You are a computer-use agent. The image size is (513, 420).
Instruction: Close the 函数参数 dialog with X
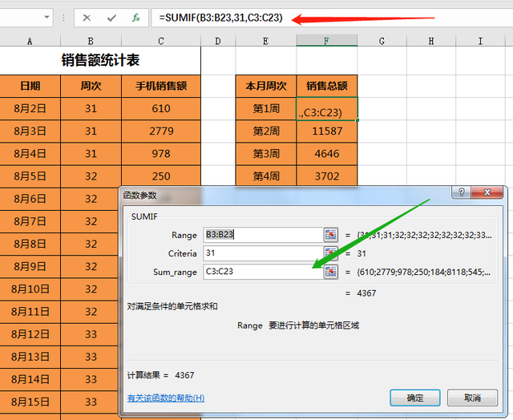tap(487, 193)
